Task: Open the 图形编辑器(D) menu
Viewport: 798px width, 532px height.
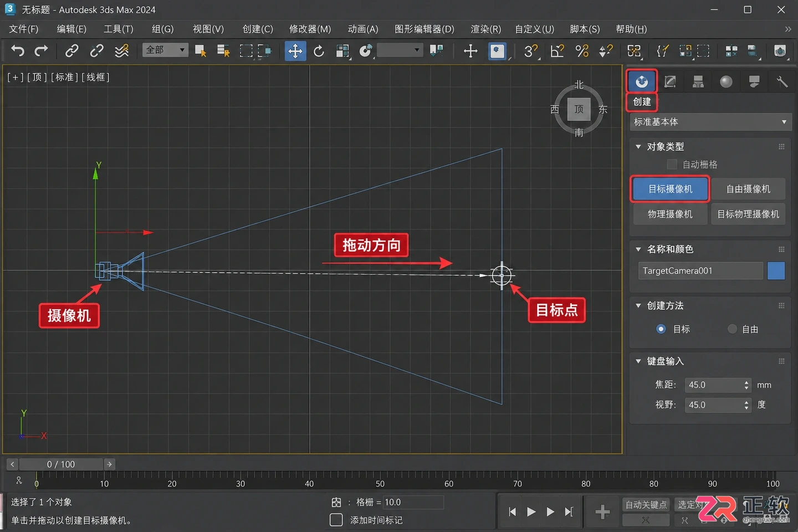Action: click(x=424, y=29)
